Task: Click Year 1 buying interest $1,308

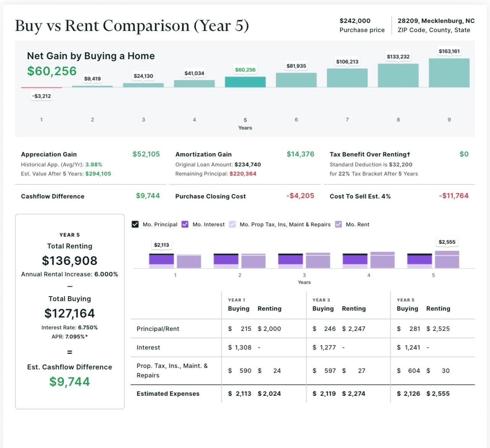Action: [x=240, y=348]
